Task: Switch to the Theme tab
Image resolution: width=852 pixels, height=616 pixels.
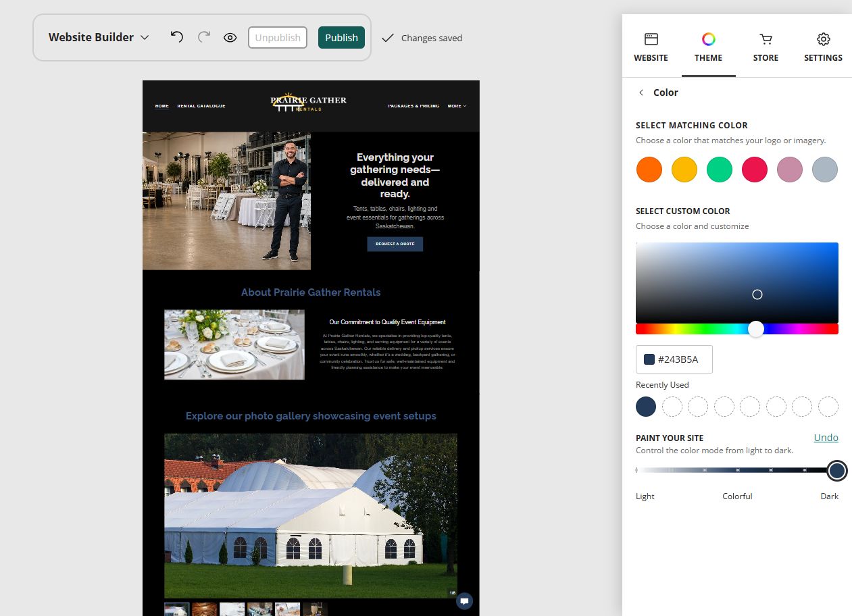Action: tap(708, 47)
